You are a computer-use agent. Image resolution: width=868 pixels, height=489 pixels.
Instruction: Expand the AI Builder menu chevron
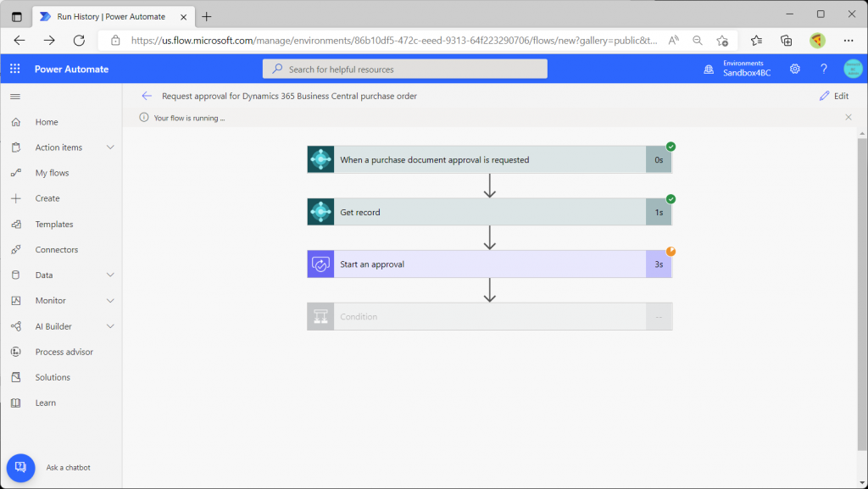point(110,326)
